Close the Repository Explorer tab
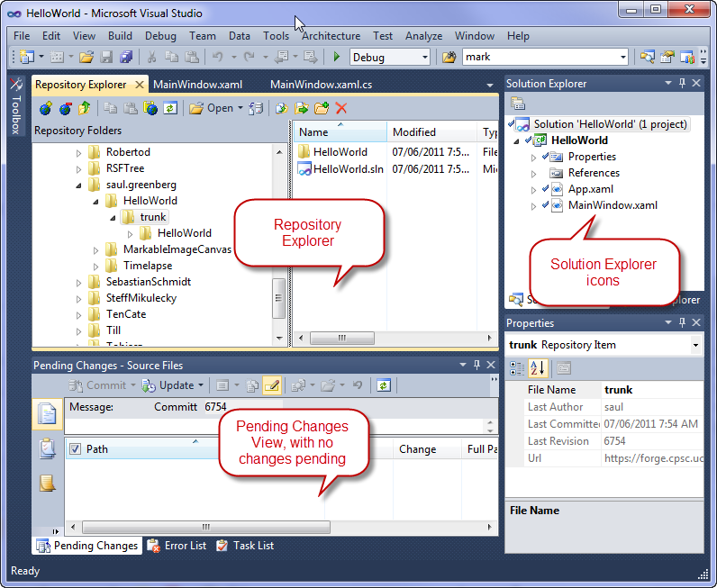The width and height of the screenshot is (717, 588). tap(140, 85)
